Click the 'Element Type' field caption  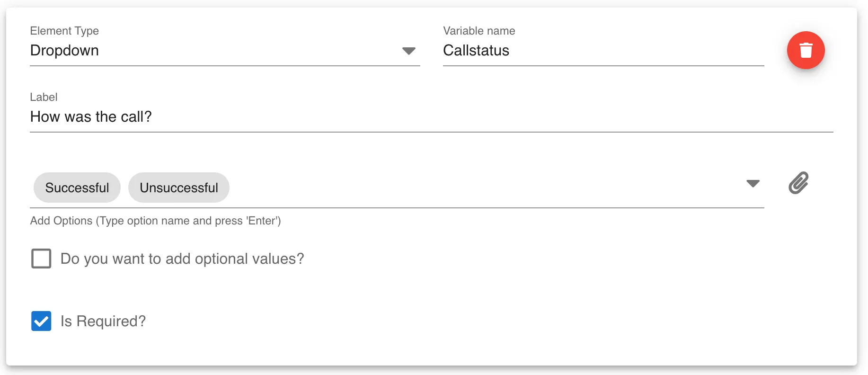(x=64, y=31)
